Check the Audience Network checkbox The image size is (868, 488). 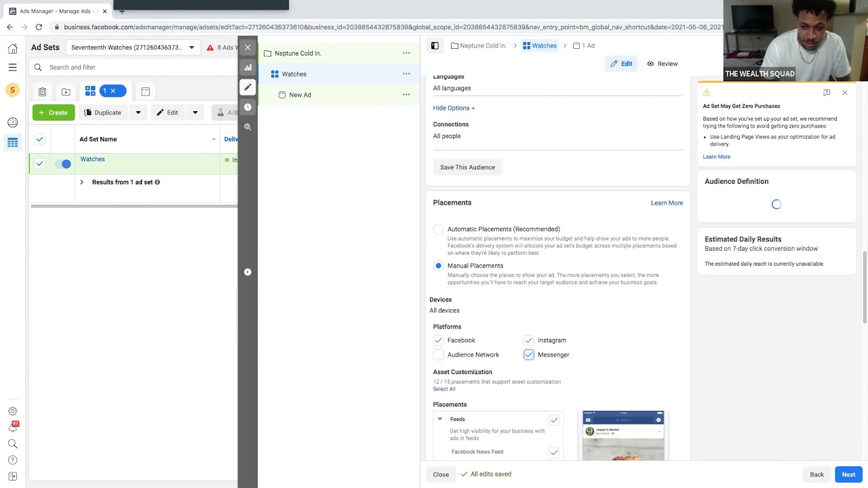438,354
